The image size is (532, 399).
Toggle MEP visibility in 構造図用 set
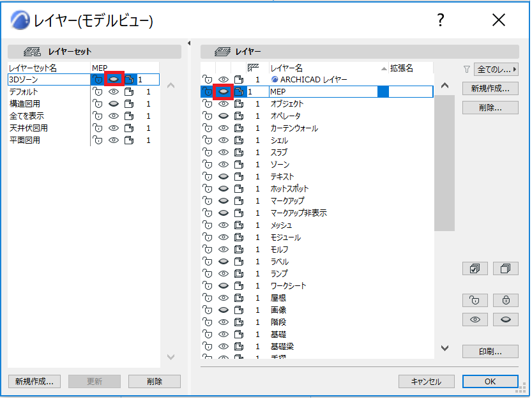pos(114,104)
